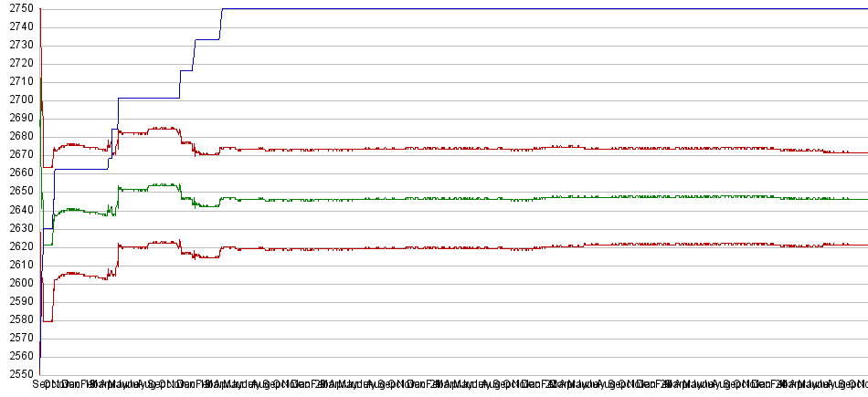
Task: Click the blue step plateau near 2662
Action: [82, 170]
